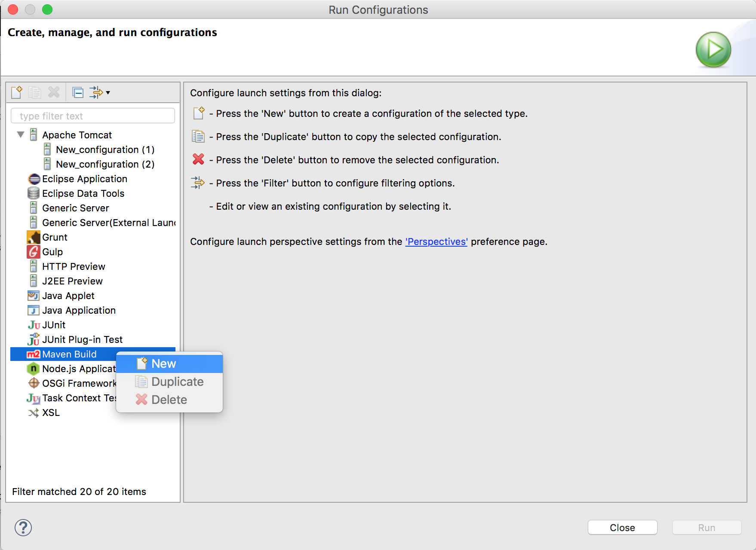
Task: Open help with the question mark icon
Action: coord(23,528)
